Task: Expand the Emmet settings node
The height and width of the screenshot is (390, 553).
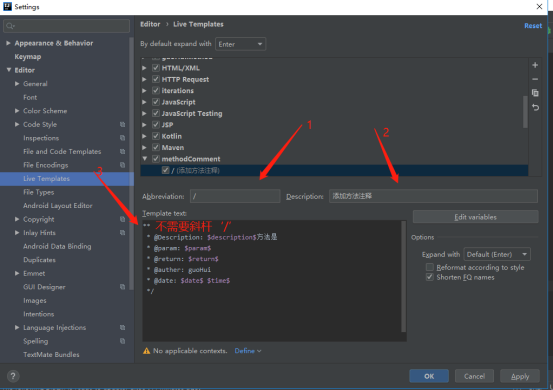Action: [x=17, y=273]
